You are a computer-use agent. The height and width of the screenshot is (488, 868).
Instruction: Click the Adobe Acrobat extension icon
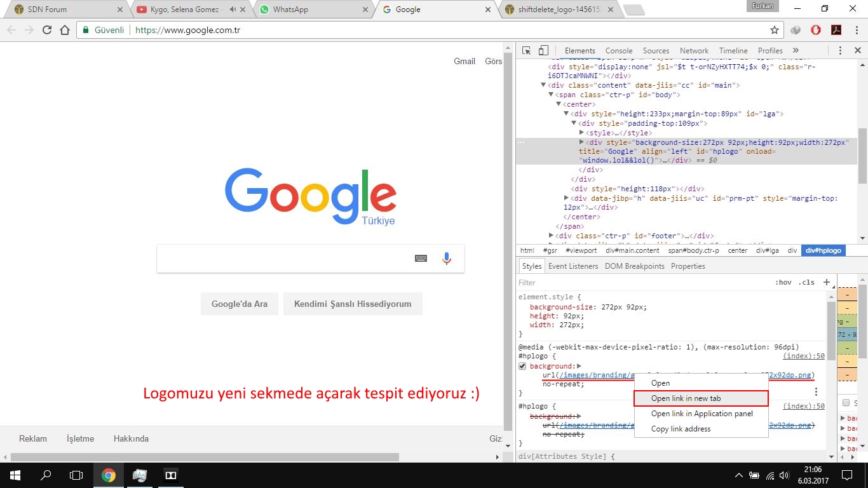point(837,30)
